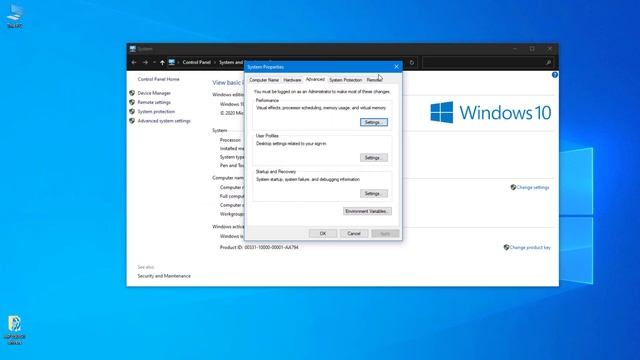The image size is (640, 360).
Task: Open the help question mark icon
Action: [x=555, y=75]
